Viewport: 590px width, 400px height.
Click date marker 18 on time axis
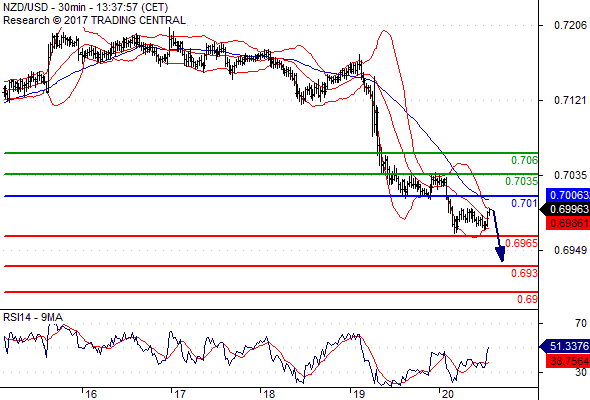pos(269,394)
